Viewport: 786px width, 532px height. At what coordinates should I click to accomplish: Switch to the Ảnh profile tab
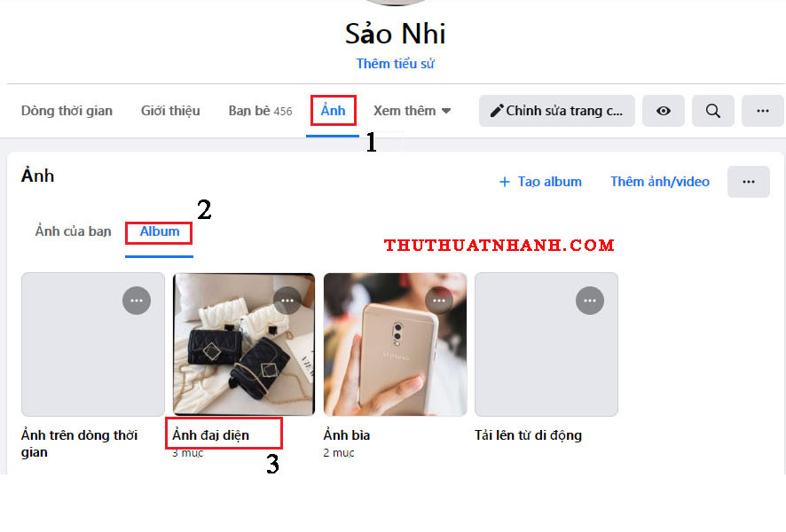coord(333,111)
